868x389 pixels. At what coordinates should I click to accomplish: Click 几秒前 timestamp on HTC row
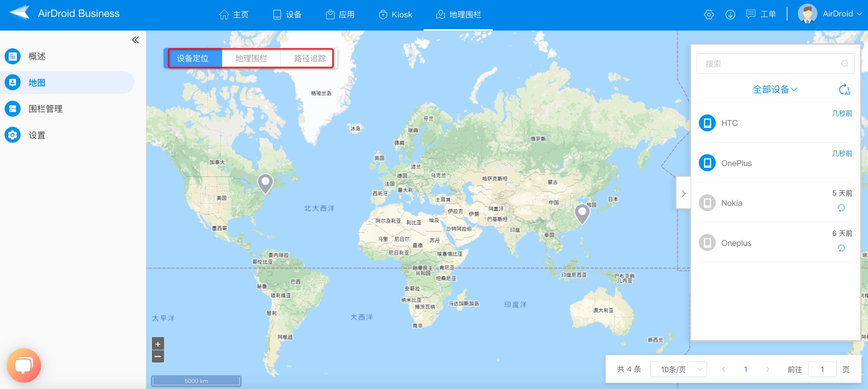tap(842, 114)
